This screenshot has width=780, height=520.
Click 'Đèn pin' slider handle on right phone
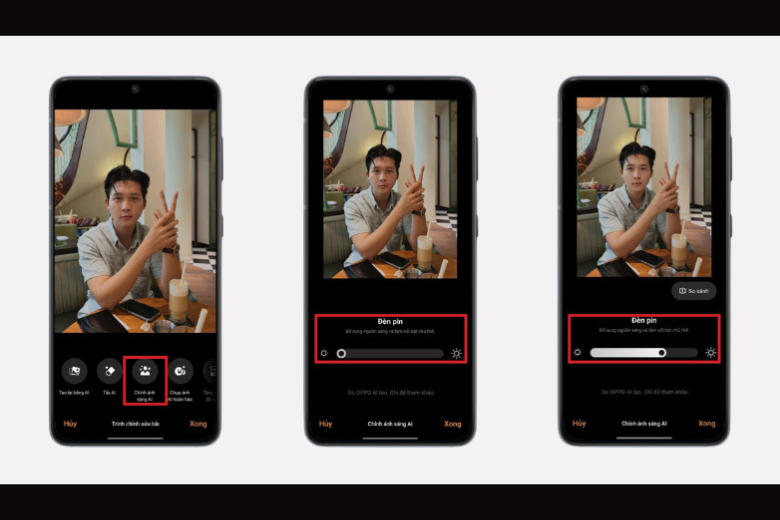pyautogui.click(x=661, y=353)
